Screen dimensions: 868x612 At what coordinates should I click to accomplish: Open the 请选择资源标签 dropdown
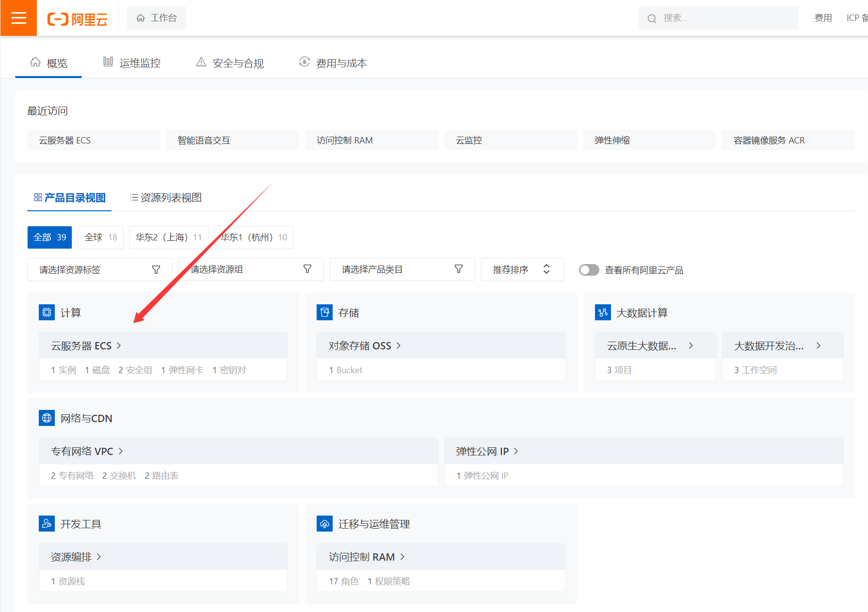click(100, 269)
